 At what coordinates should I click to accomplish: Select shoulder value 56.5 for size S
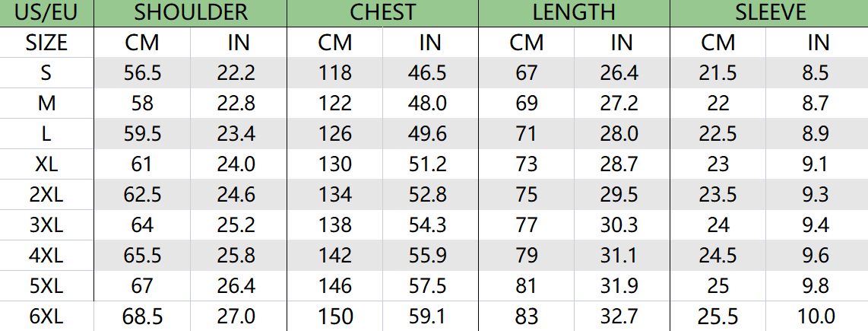pos(142,72)
